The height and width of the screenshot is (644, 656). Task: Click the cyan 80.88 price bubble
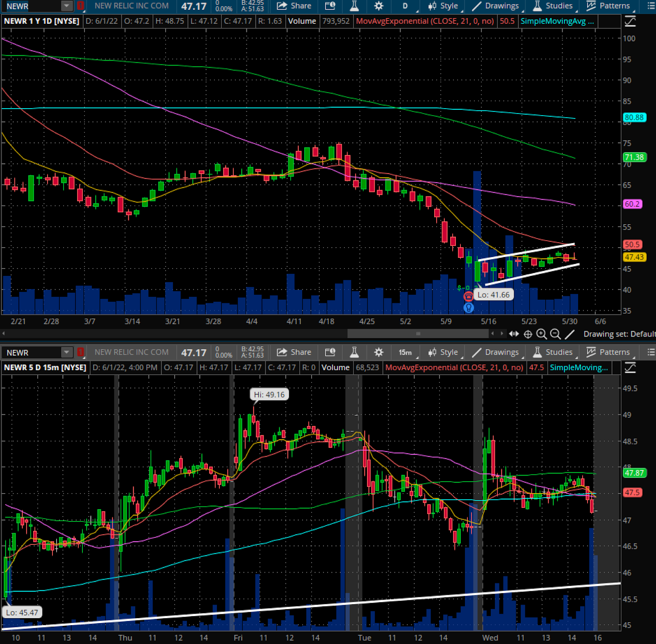[634, 117]
